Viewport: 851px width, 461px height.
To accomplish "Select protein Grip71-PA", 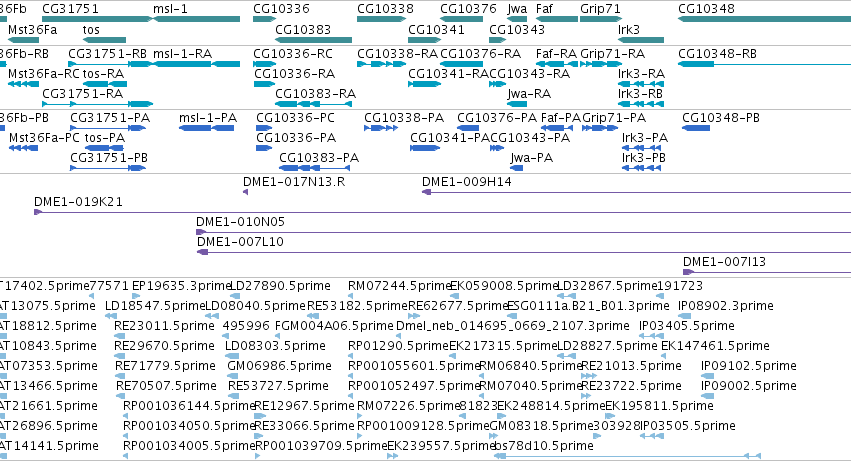I will (614, 118).
